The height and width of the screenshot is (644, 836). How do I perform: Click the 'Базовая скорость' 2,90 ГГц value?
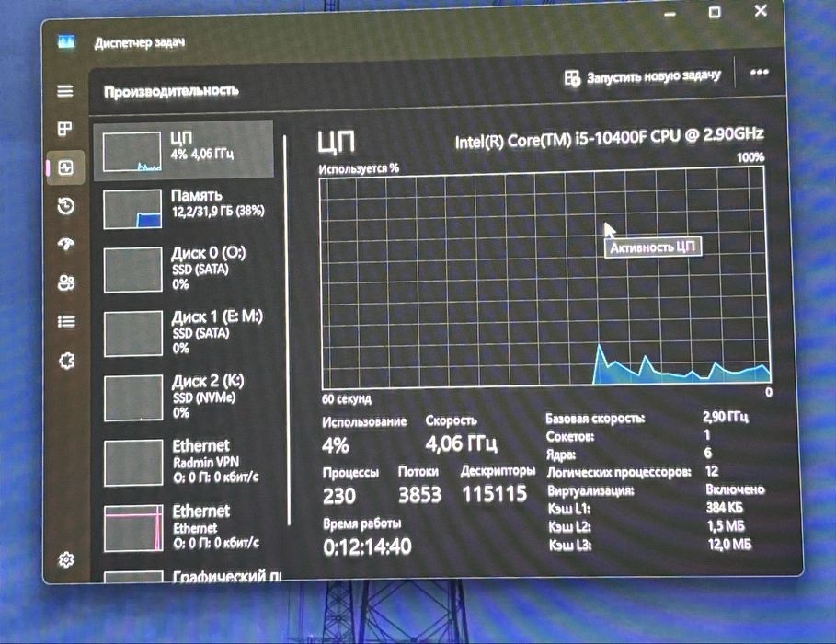pos(726,416)
